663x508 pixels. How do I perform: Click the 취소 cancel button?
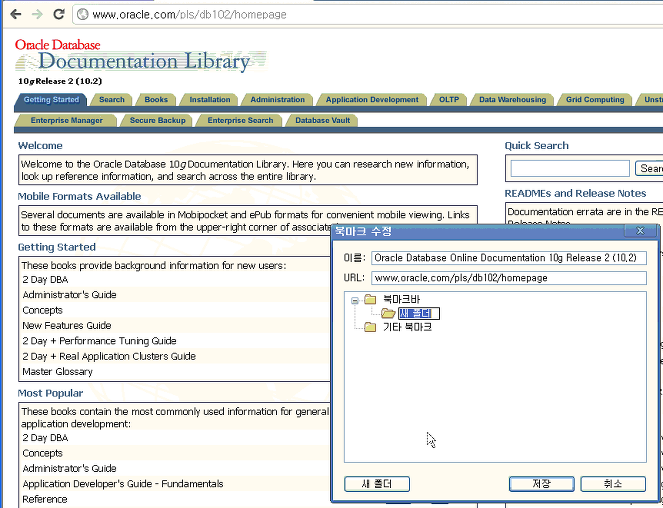(x=613, y=484)
